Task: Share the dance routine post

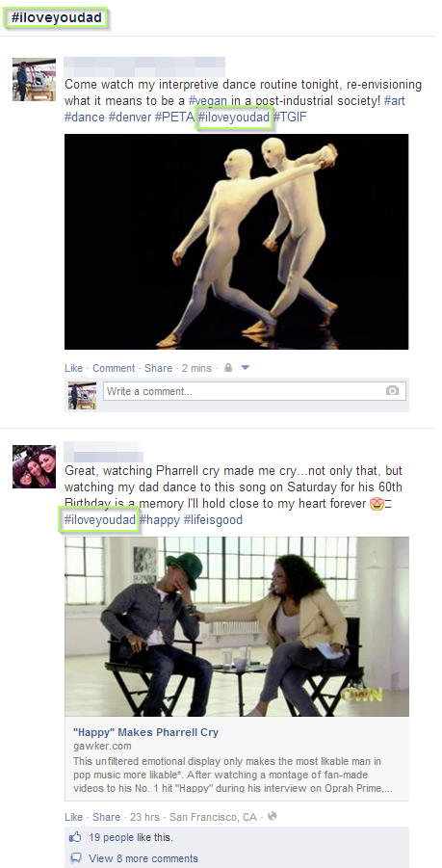Action: (158, 368)
